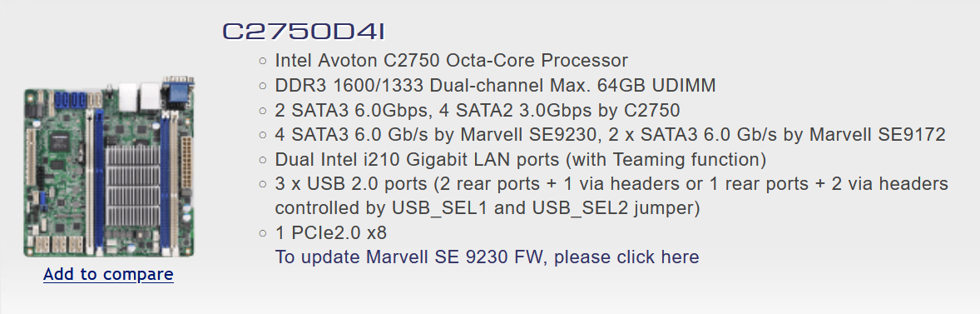
Task: Select the 4 SATA2 3.0Gbps by C2750 text
Action: pyautogui.click(x=559, y=110)
